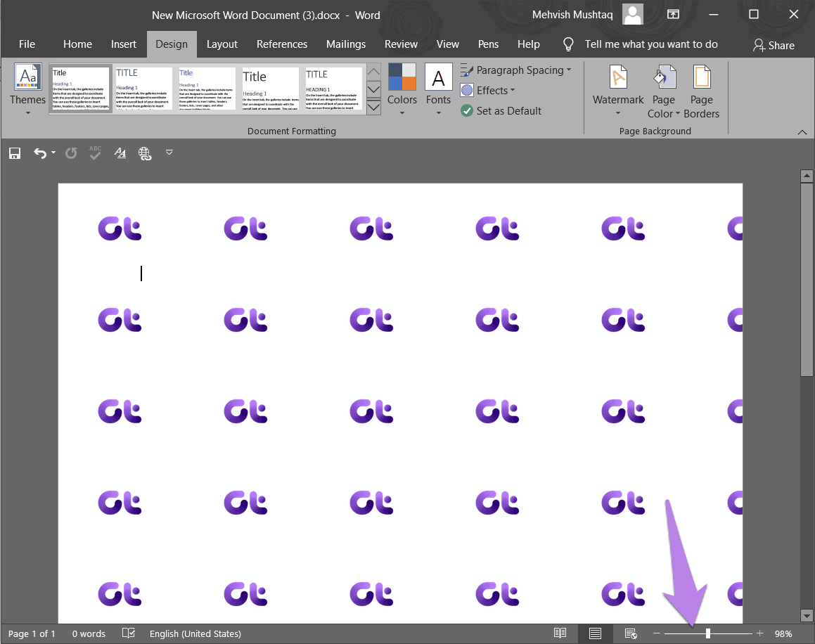Click the 0 words count
This screenshot has height=644, width=815.
tap(89, 633)
